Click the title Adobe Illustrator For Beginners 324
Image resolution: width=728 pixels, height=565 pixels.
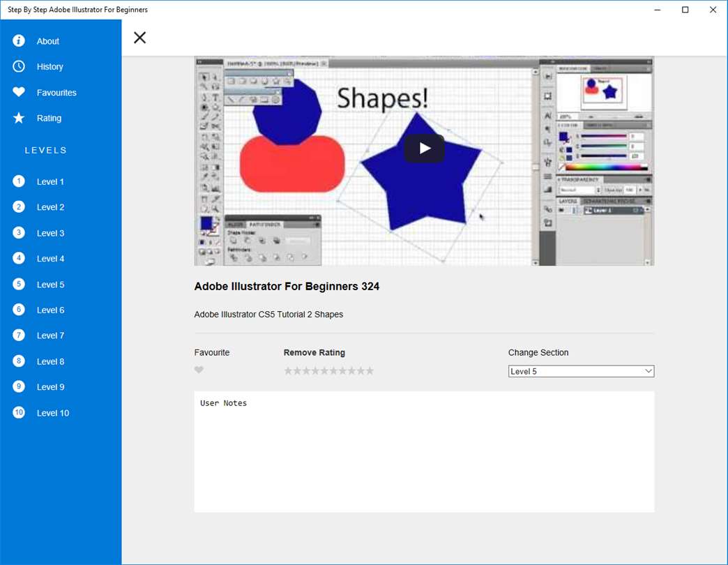coord(287,286)
